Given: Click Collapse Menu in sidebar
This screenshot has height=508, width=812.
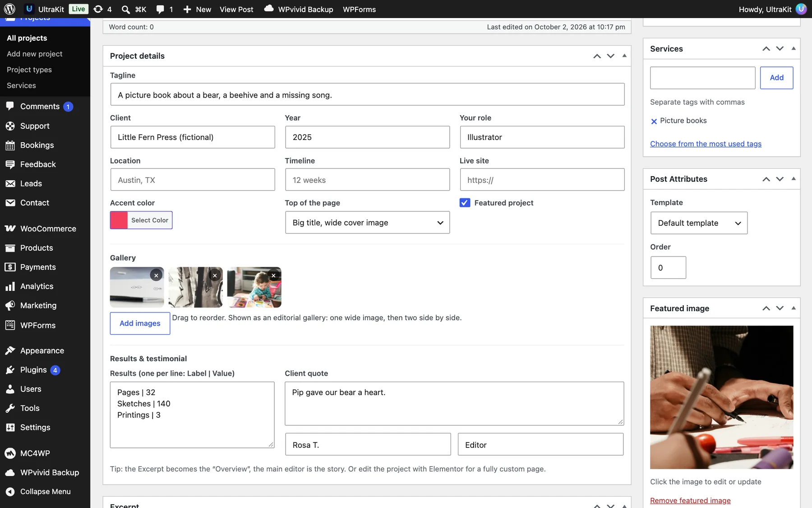Looking at the screenshot, I should tap(45, 491).
